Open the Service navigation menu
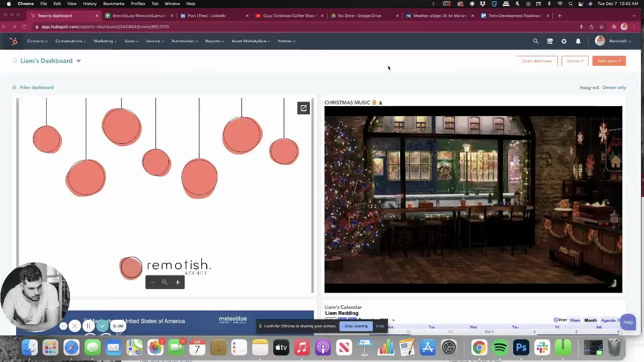 [154, 41]
